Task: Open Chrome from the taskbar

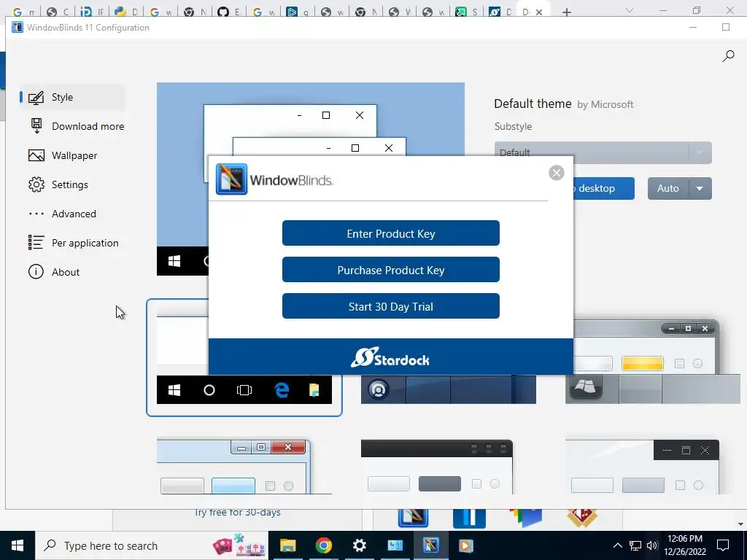Action: click(x=323, y=545)
